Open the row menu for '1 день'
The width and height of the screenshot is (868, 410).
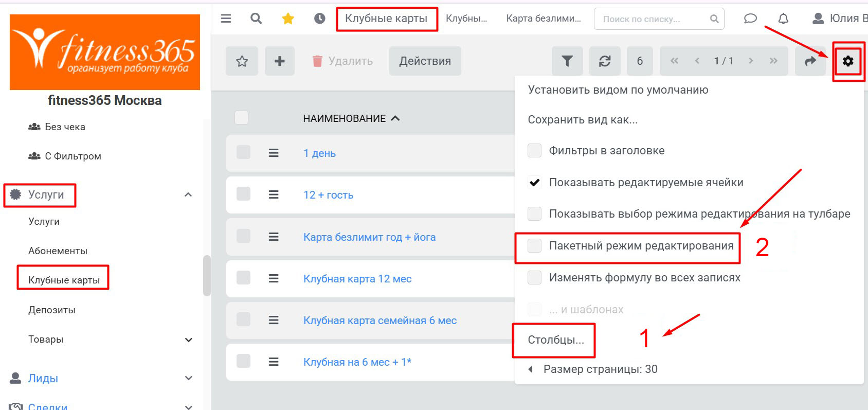coord(274,153)
